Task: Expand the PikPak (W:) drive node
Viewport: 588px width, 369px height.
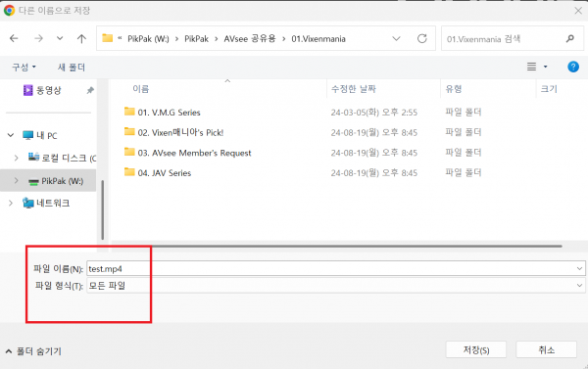Action: (16, 180)
